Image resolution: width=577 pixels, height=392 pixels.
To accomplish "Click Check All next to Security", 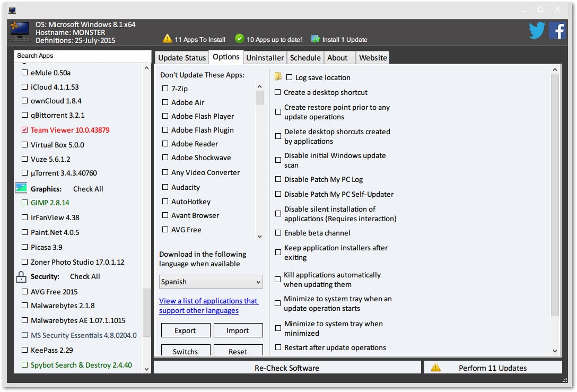I will (x=85, y=276).
